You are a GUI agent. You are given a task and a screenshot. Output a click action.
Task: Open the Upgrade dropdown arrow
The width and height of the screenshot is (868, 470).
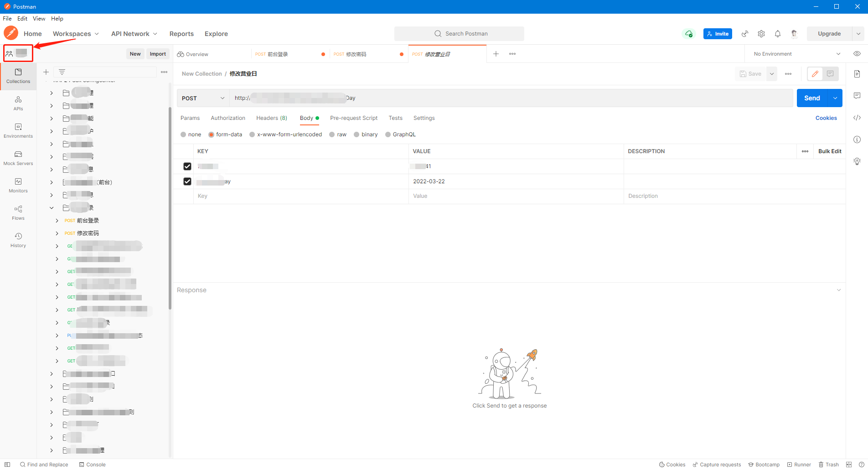(858, 34)
